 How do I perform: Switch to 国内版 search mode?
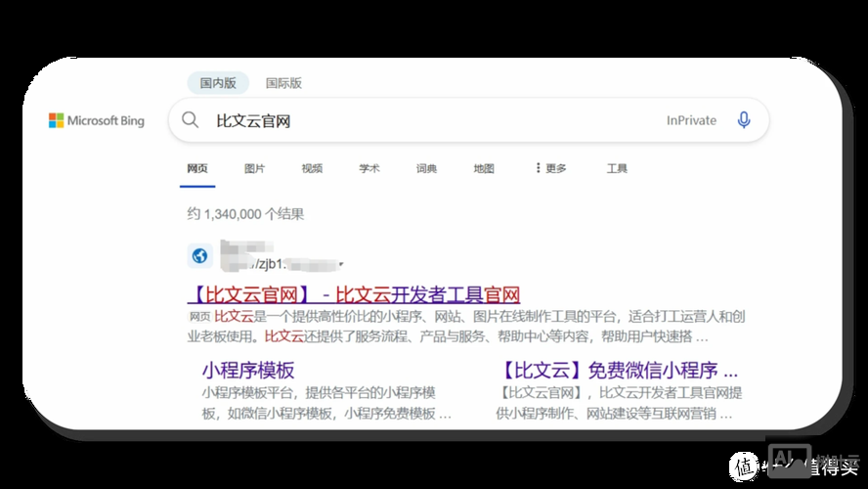(x=218, y=83)
